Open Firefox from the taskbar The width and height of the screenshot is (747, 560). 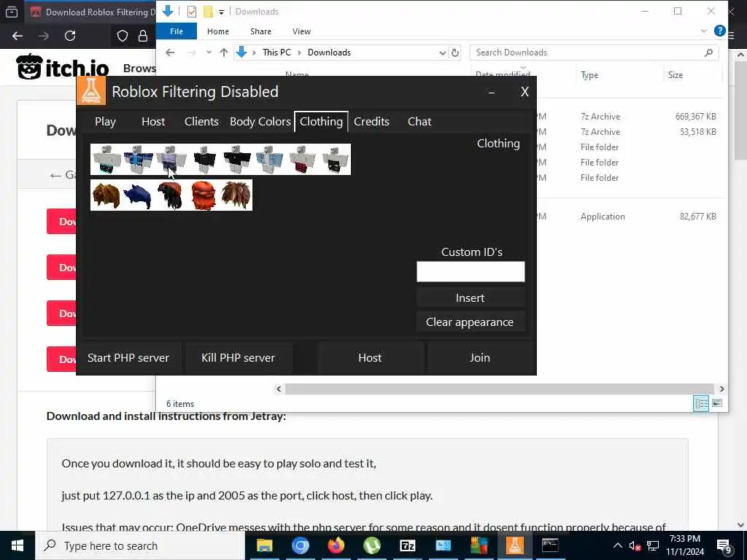coord(336,545)
